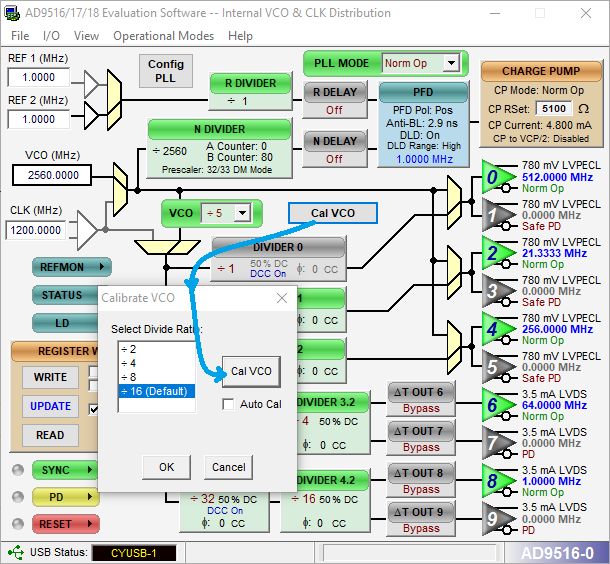Select the output 6 LVDS driver icon
The height and width of the screenshot is (564, 610).
496,405
